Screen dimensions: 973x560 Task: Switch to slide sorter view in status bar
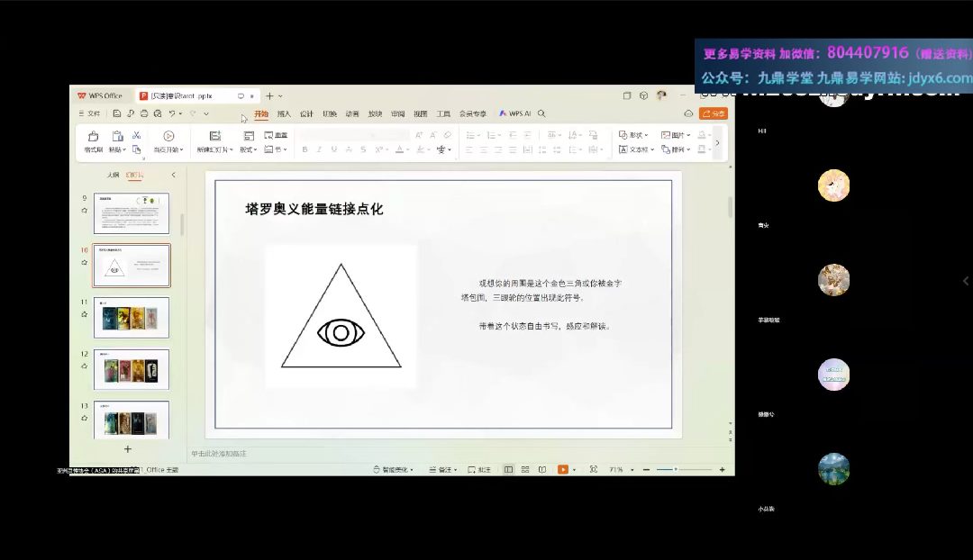coord(525,469)
